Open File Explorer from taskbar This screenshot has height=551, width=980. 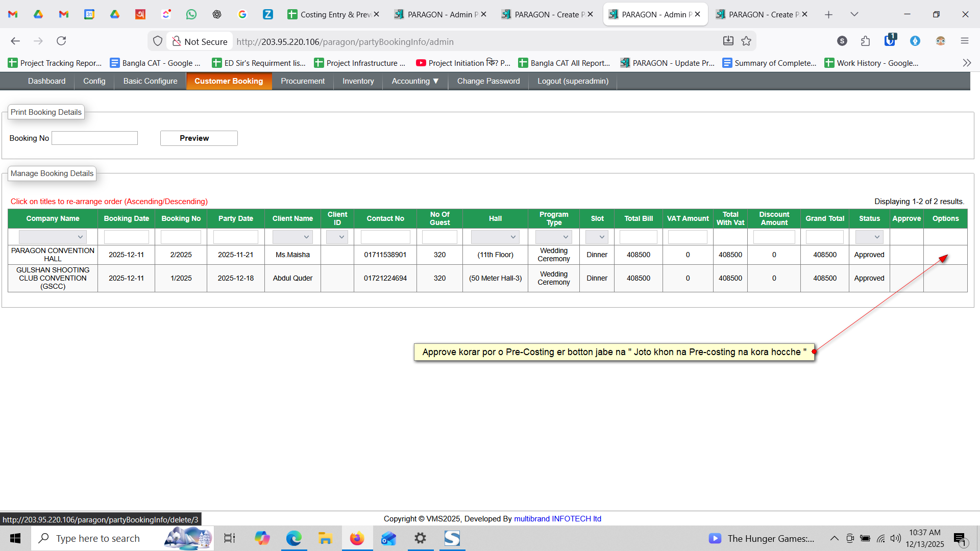[325, 538]
